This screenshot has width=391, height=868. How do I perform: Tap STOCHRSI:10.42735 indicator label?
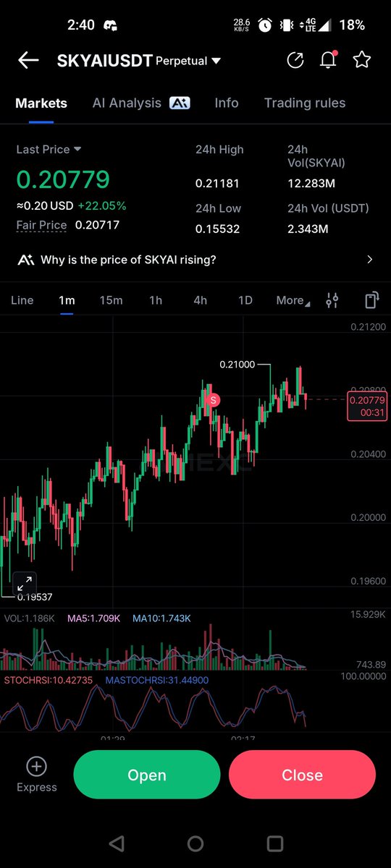(x=50, y=681)
